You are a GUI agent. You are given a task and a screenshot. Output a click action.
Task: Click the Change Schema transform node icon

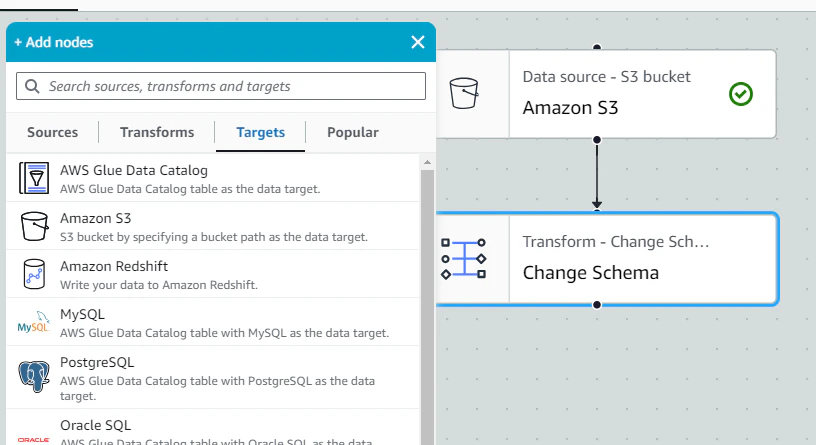(x=463, y=259)
